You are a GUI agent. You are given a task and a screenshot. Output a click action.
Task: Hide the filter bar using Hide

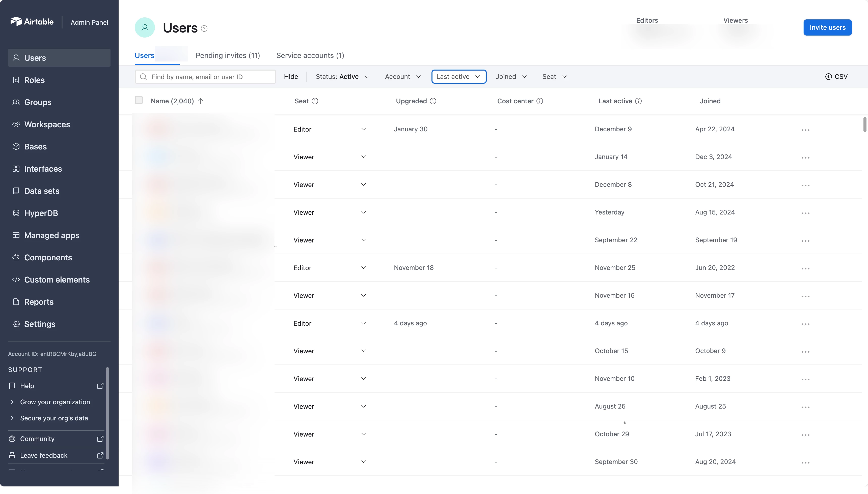tap(291, 77)
